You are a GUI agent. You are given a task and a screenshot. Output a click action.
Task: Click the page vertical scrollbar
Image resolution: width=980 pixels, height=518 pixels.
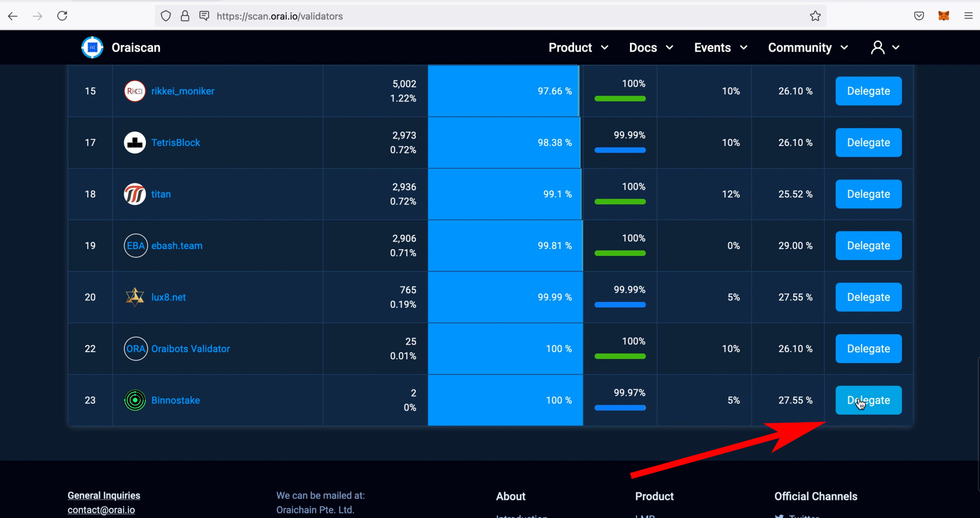click(978, 424)
